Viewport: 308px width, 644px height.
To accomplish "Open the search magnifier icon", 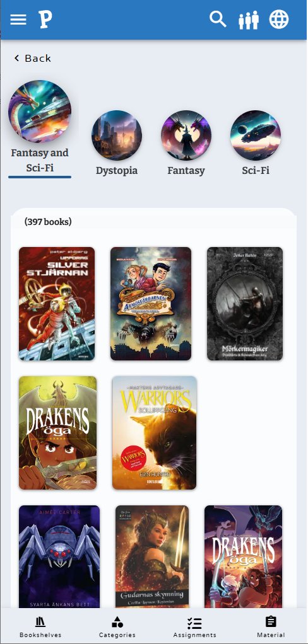I will tap(218, 19).
